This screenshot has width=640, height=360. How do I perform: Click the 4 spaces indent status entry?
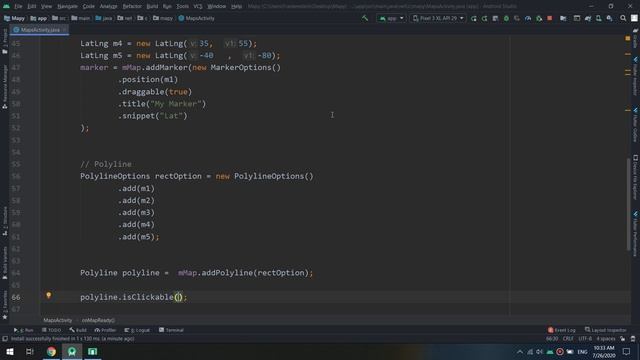click(606, 339)
